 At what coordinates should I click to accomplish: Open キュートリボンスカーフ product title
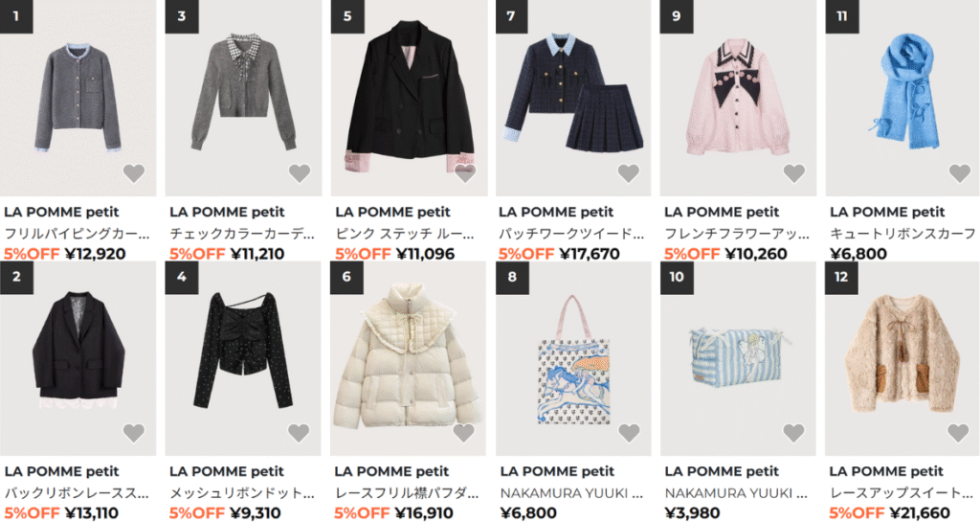(903, 233)
